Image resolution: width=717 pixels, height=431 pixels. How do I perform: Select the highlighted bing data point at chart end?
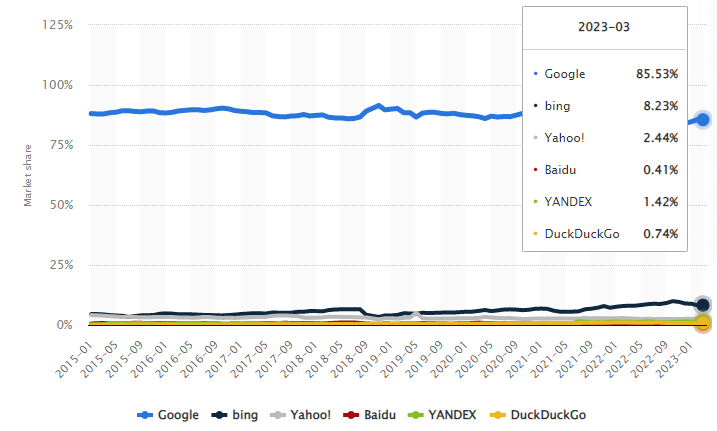[703, 305]
